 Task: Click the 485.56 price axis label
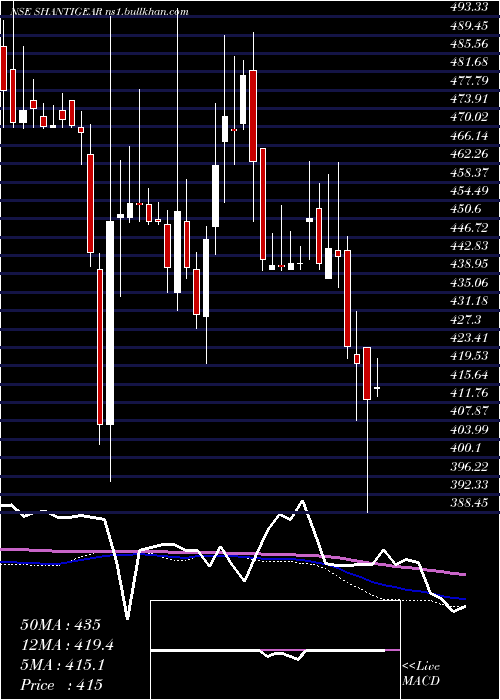[x=468, y=44]
